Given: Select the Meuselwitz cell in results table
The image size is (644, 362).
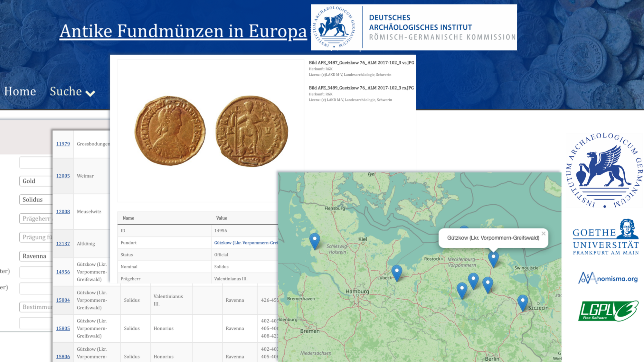Looking at the screenshot, I should pos(92,211).
